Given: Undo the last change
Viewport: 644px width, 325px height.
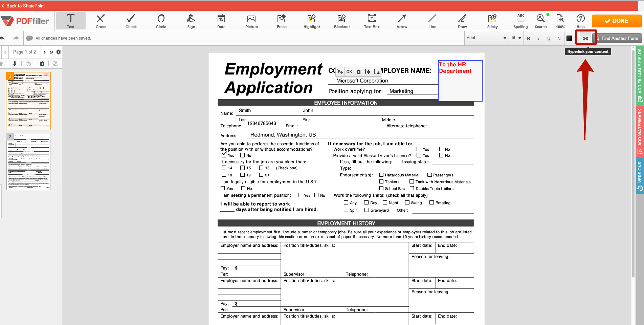Looking at the screenshot, I should coord(2,38).
